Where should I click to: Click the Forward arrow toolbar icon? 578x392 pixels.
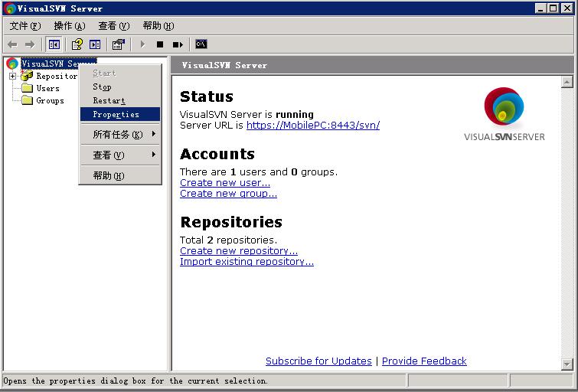click(30, 44)
